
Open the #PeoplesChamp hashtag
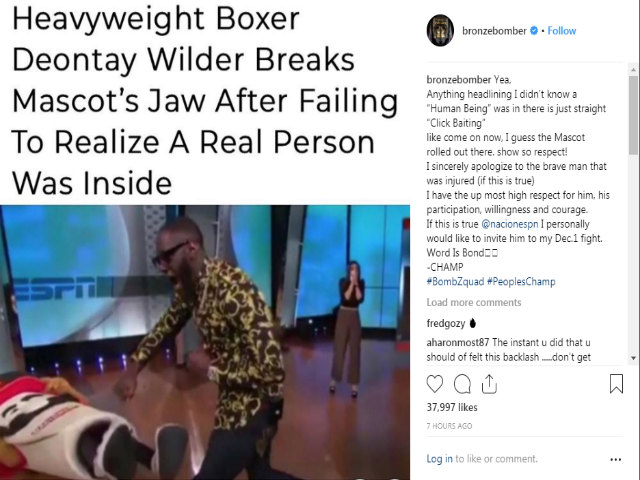coord(521,282)
